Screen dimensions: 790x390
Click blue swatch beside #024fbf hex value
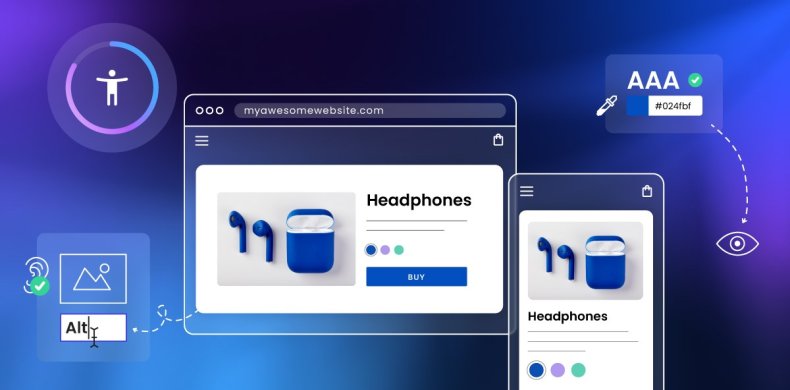(637, 106)
